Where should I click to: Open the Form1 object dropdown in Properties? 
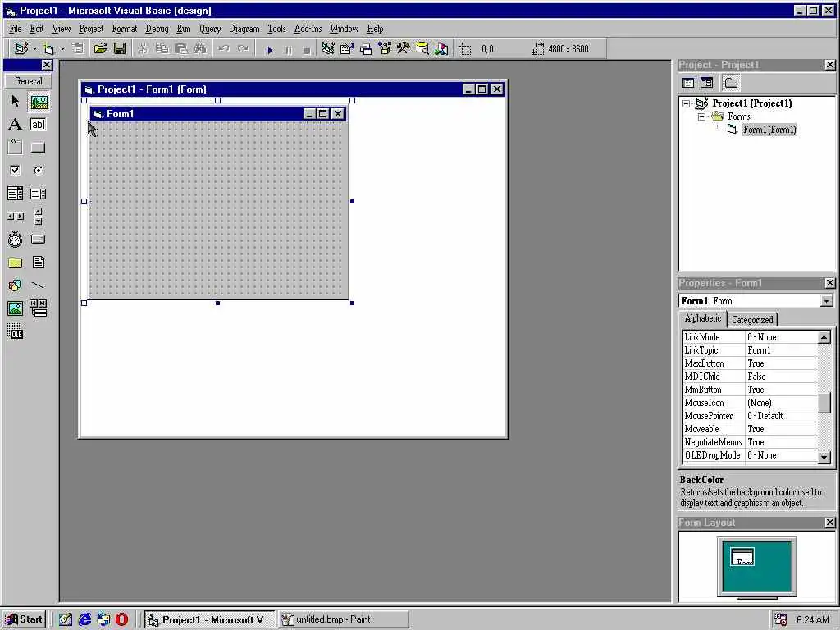tap(827, 301)
